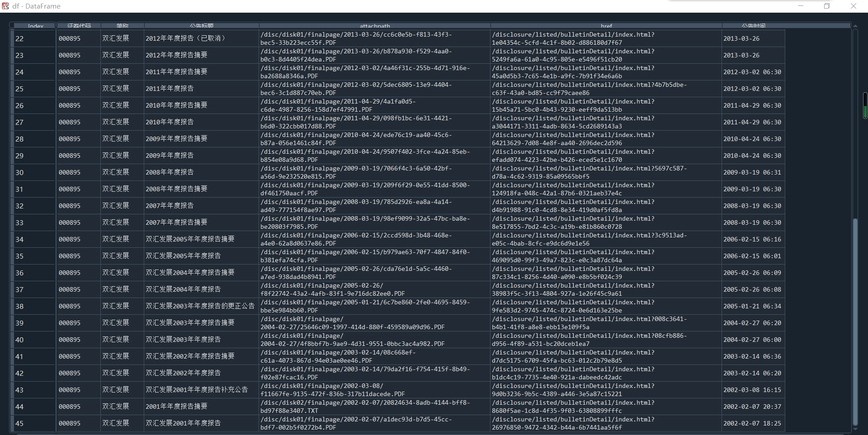Select cell 双汇发展2002年年度报告摘要
The width and height of the screenshot is (868, 435).
[202, 356]
